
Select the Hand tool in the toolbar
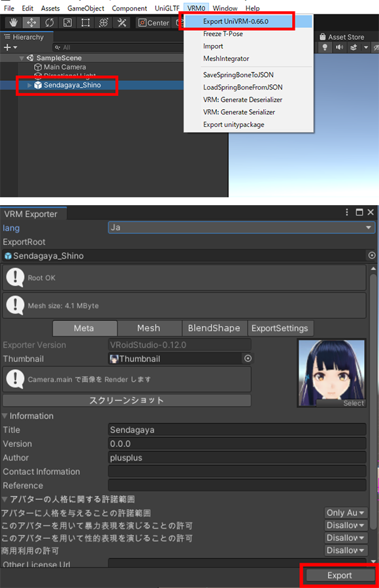tap(14, 22)
